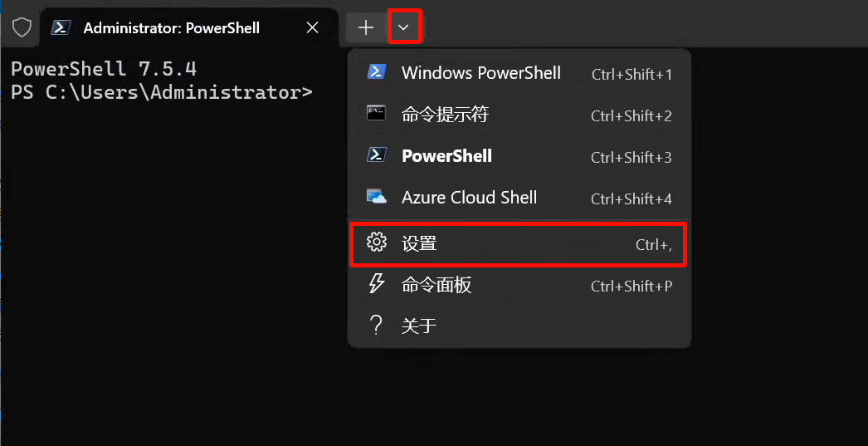Open a new tab with plus button
The height and width of the screenshot is (446, 868).
click(x=366, y=27)
